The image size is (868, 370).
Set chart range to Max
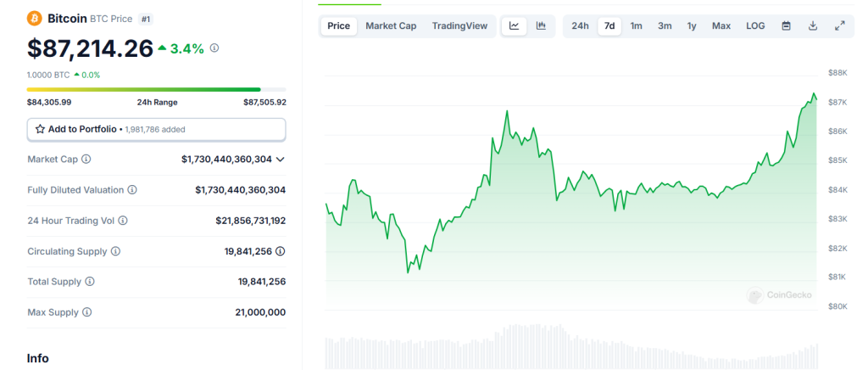(721, 26)
